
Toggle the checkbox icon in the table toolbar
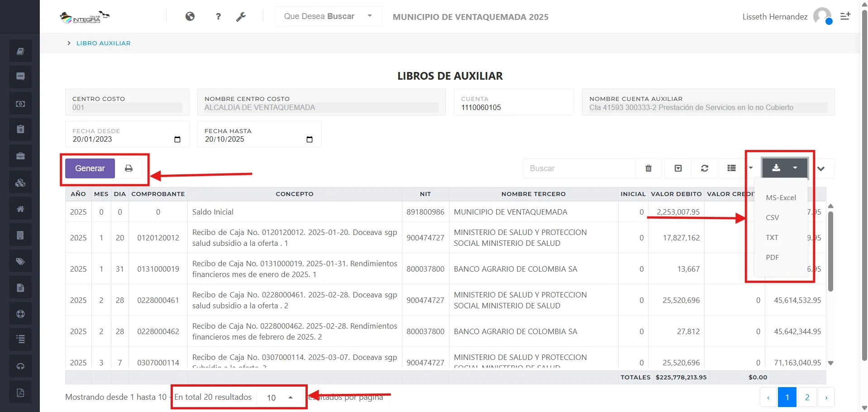click(678, 168)
